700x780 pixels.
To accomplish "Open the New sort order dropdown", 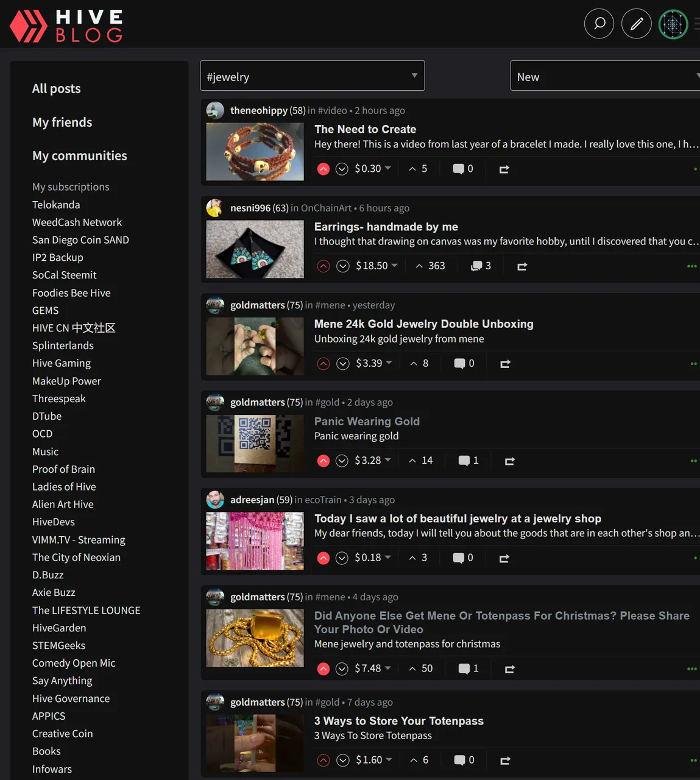I will pyautogui.click(x=605, y=76).
